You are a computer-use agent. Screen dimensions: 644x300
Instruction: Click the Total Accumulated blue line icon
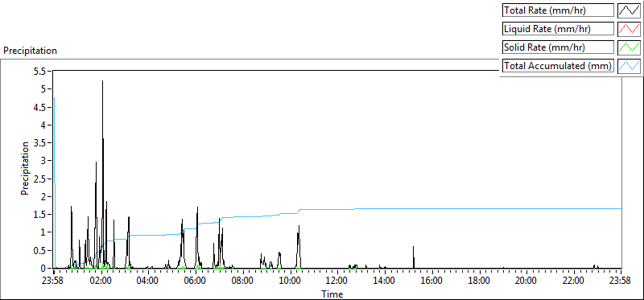(x=629, y=66)
